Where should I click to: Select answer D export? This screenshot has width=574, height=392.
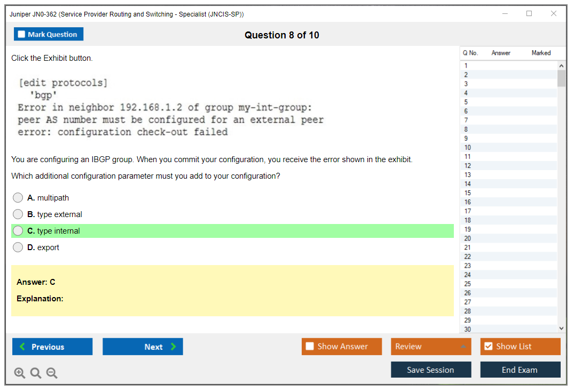[x=18, y=247]
